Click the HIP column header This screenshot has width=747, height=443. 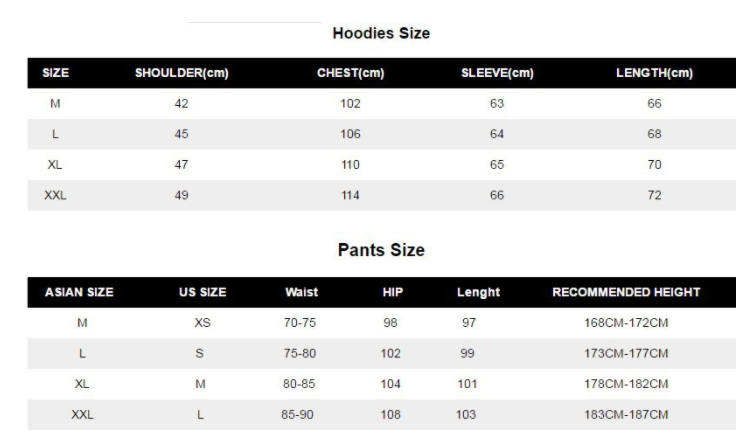tap(392, 292)
